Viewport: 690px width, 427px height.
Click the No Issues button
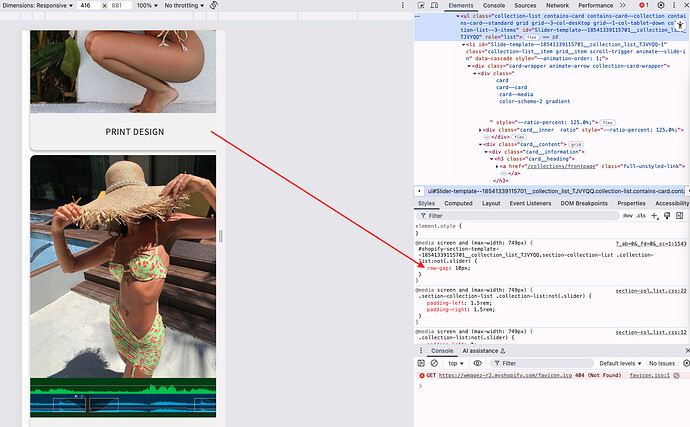click(x=661, y=363)
